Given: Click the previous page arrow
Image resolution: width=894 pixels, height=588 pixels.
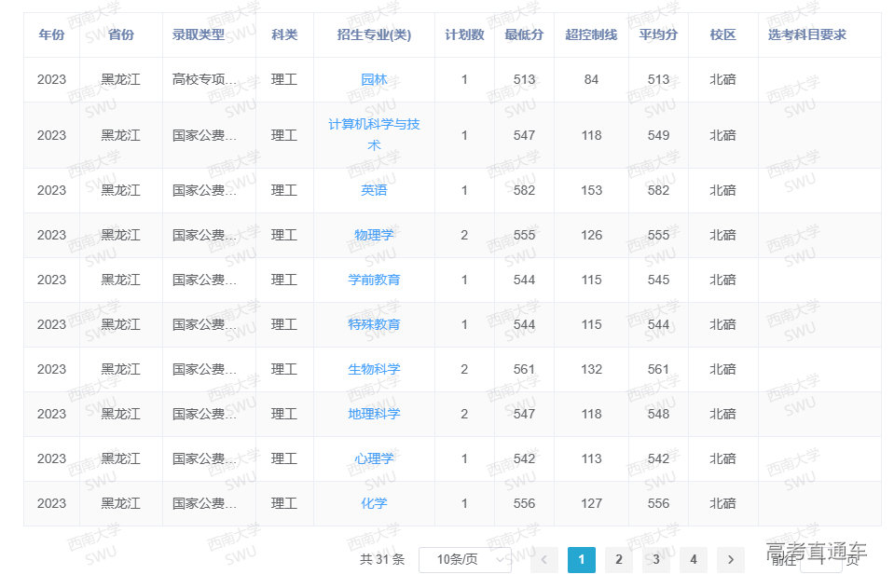Looking at the screenshot, I should point(544,559).
